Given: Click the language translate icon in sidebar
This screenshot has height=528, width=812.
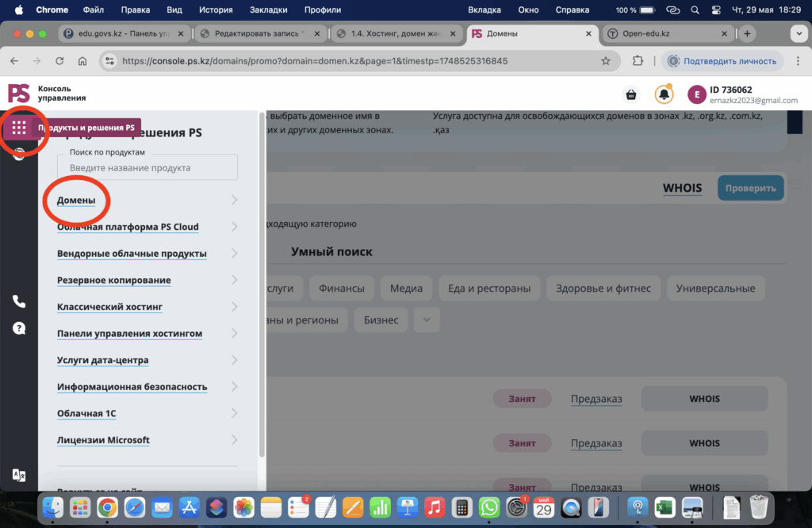Looking at the screenshot, I should click(x=19, y=475).
